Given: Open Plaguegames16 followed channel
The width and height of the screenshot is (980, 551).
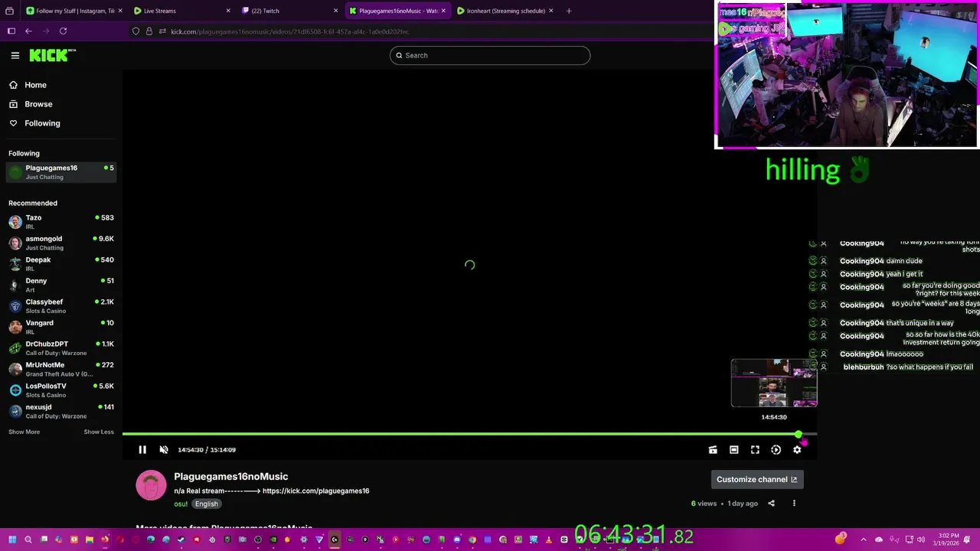Looking at the screenshot, I should 61,172.
